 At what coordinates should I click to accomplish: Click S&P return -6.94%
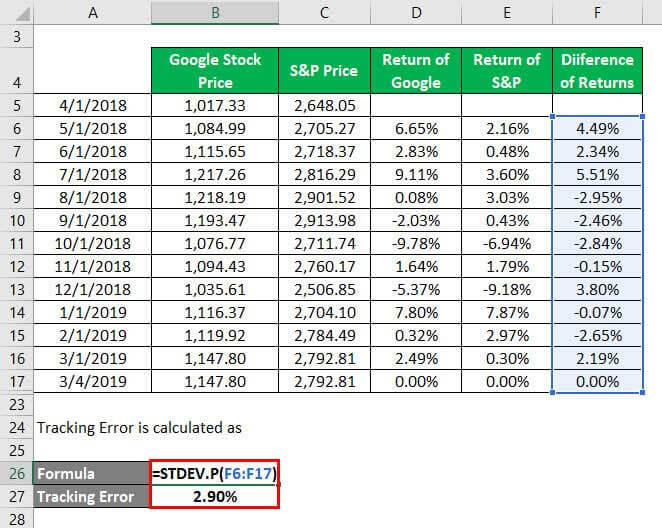[x=507, y=244]
